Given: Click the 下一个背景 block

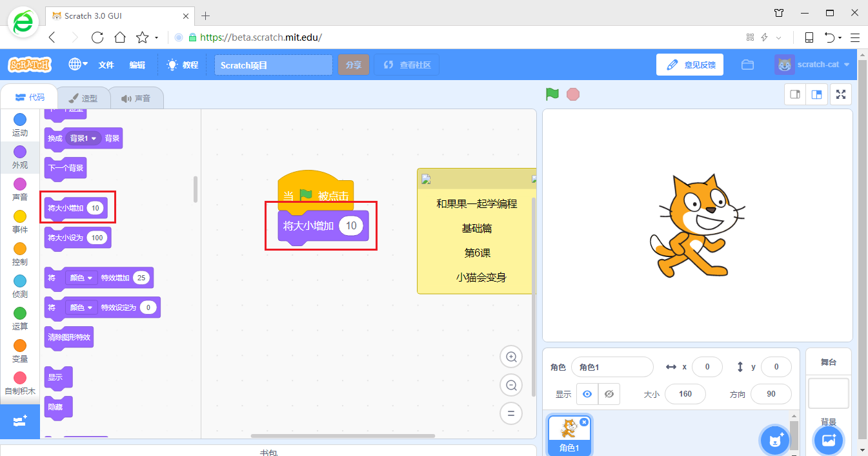Looking at the screenshot, I should tap(65, 168).
